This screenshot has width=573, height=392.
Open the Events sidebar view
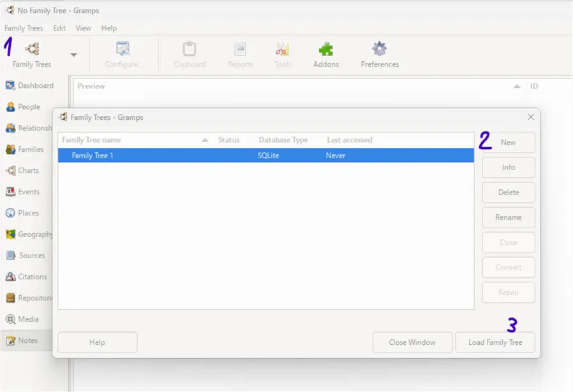tap(23, 192)
